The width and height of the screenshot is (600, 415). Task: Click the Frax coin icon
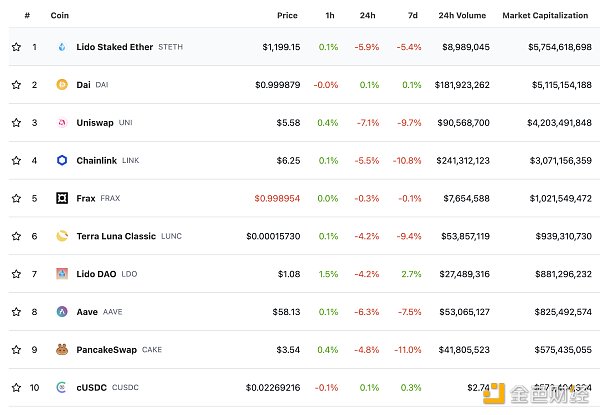62,198
